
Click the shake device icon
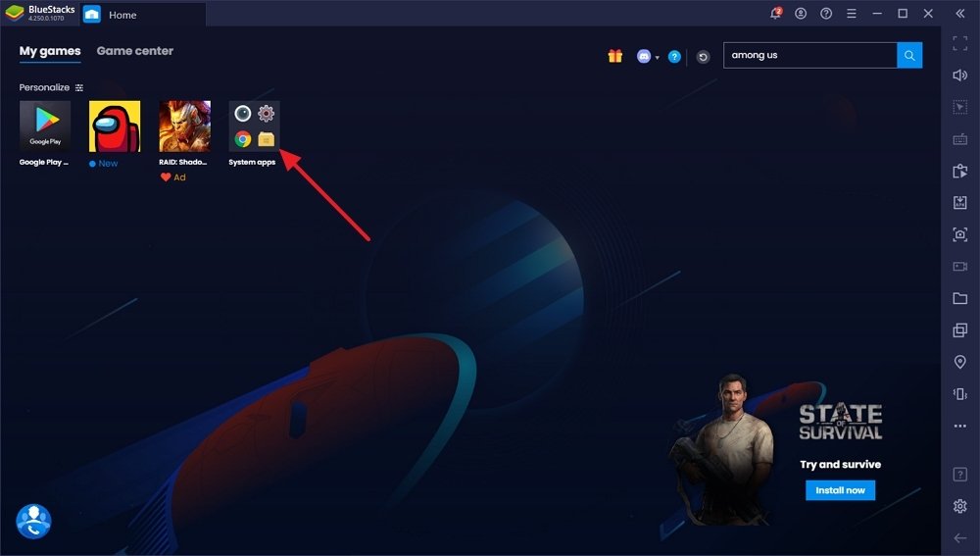(x=960, y=393)
